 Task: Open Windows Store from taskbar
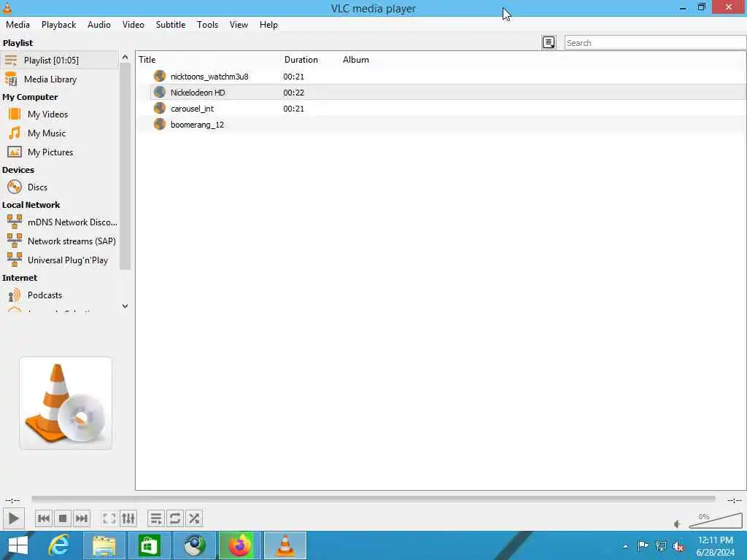tap(149, 545)
